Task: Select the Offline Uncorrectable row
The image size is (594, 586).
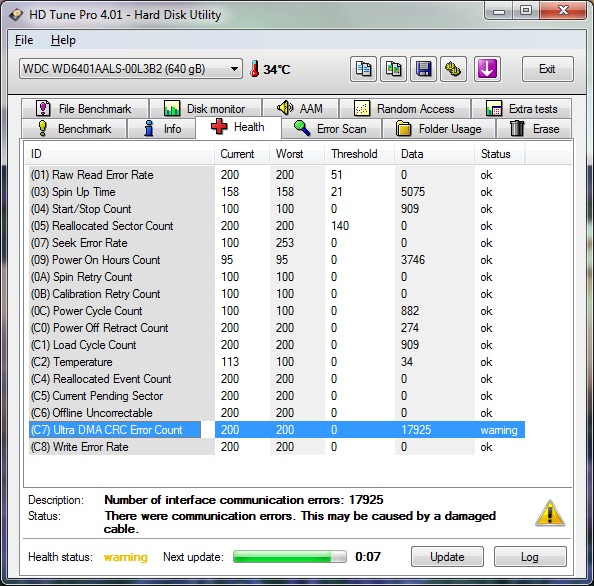Action: click(x=277, y=413)
